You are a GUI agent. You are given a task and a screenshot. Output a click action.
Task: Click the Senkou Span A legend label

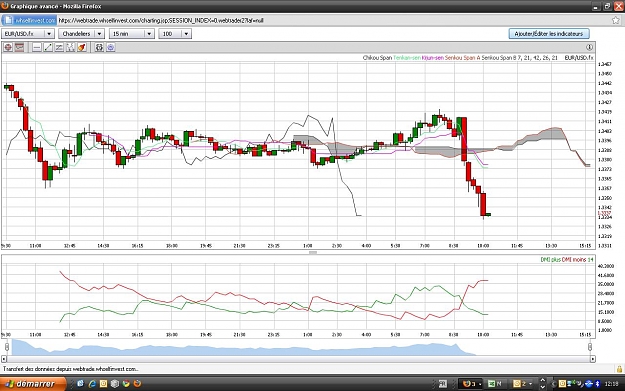point(462,58)
